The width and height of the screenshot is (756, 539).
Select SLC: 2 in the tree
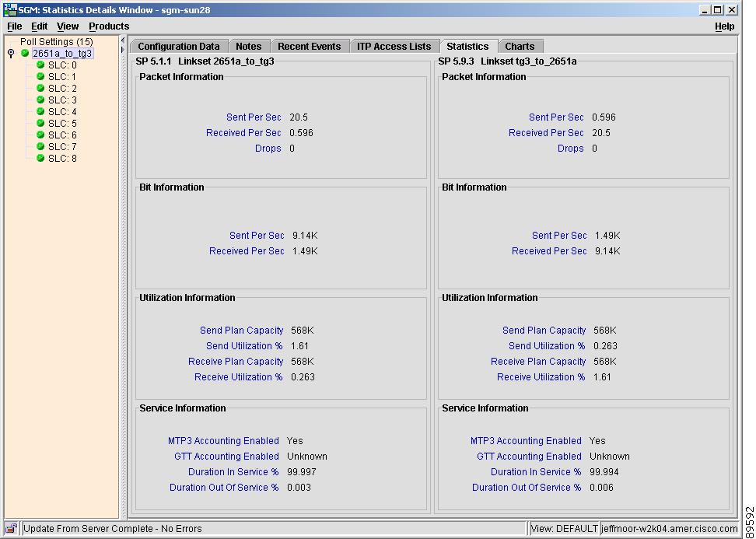point(62,88)
